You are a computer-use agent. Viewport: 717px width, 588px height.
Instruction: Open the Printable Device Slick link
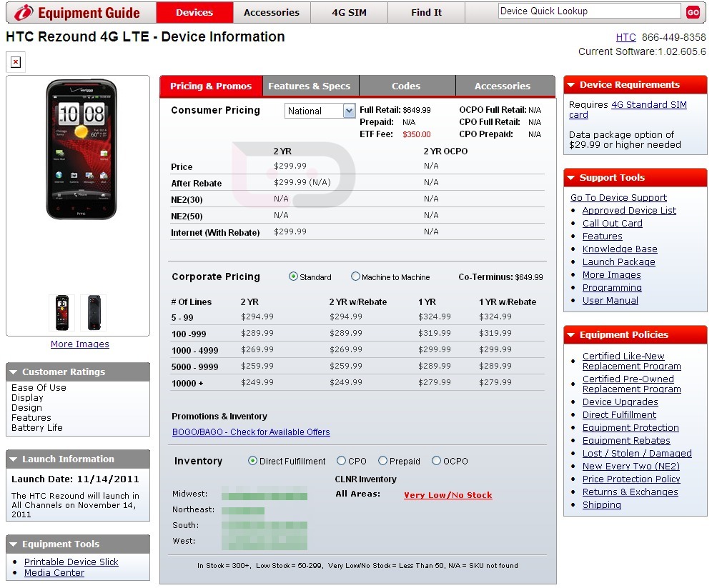click(x=71, y=562)
